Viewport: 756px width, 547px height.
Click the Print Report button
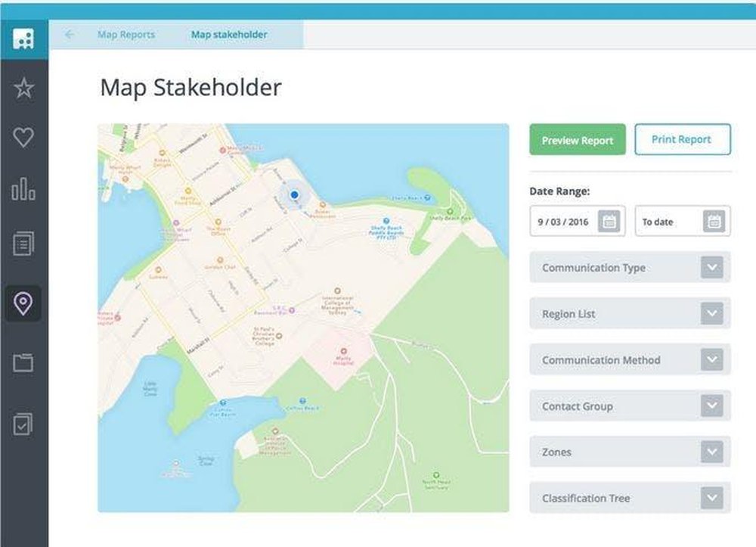click(682, 139)
